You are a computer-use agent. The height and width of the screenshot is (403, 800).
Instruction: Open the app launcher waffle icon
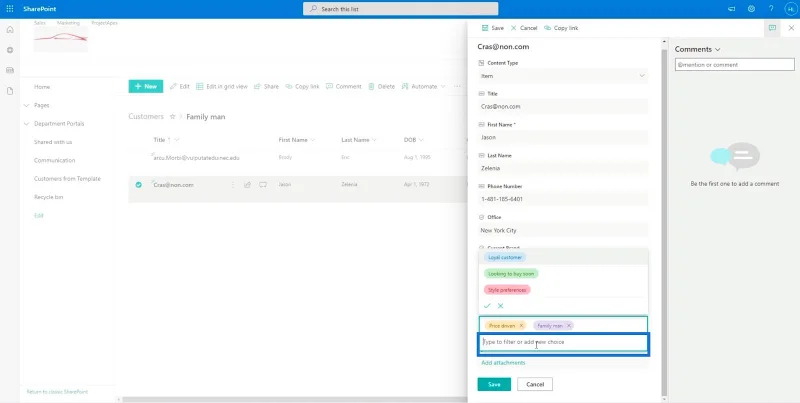pos(10,9)
